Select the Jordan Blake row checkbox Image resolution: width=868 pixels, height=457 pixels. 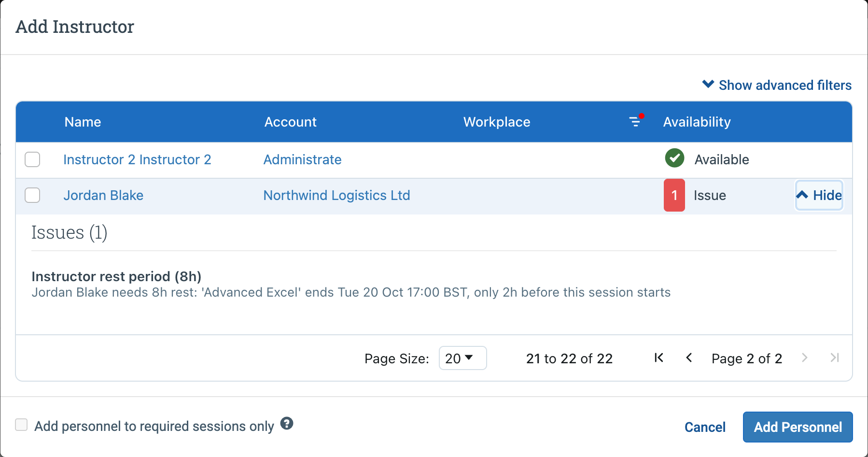coord(32,195)
